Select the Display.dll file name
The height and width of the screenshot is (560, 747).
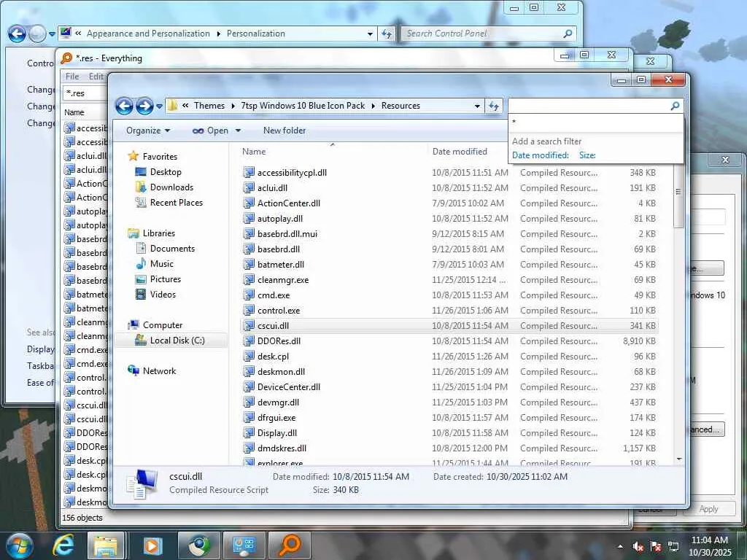coord(276,433)
